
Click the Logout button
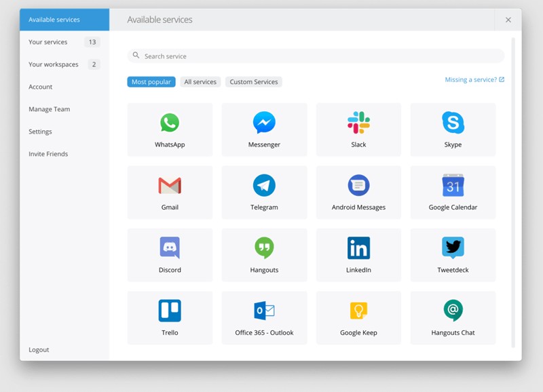point(39,350)
